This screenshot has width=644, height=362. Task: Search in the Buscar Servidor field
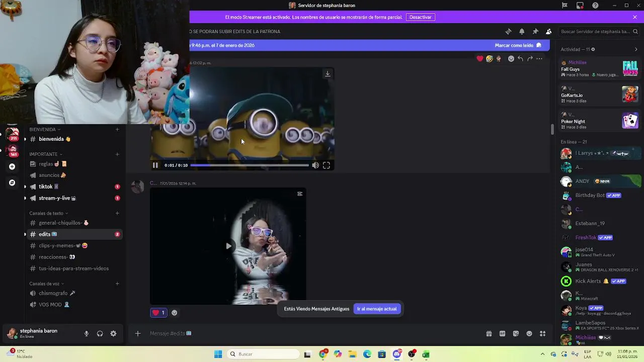pyautogui.click(x=599, y=31)
